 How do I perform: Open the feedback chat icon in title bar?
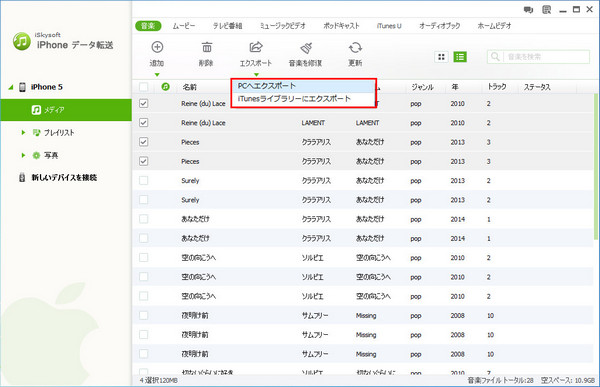click(528, 10)
